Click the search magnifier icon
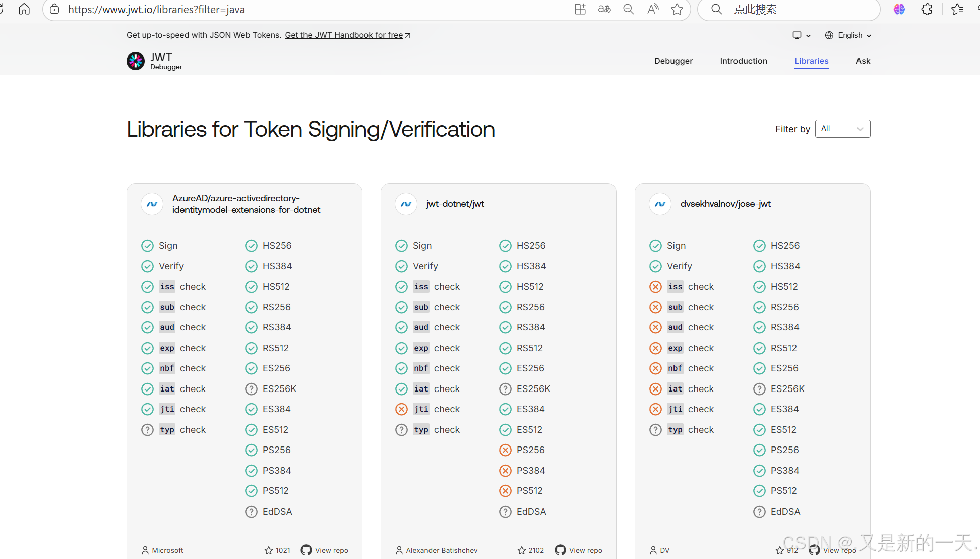The width and height of the screenshot is (980, 559). (716, 9)
